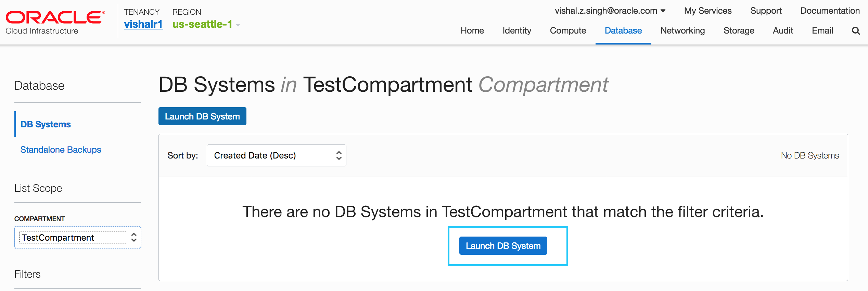Click the search magnifier icon

(x=856, y=31)
